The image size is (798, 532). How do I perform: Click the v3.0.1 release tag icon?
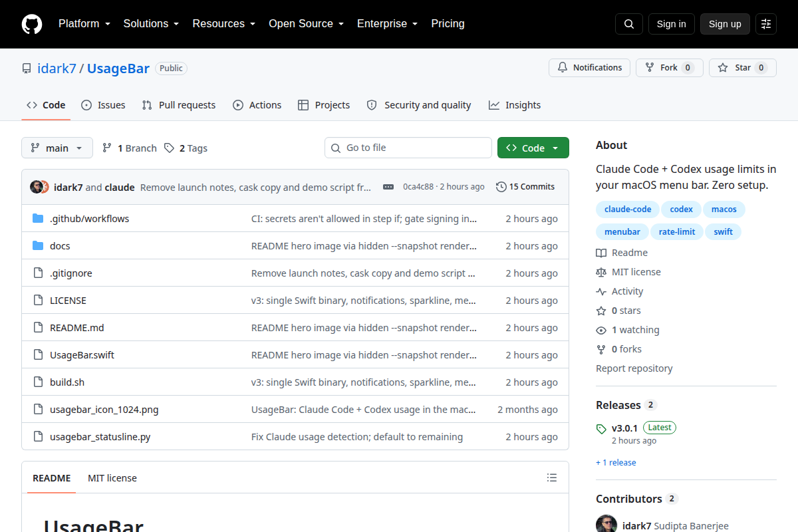601,429
